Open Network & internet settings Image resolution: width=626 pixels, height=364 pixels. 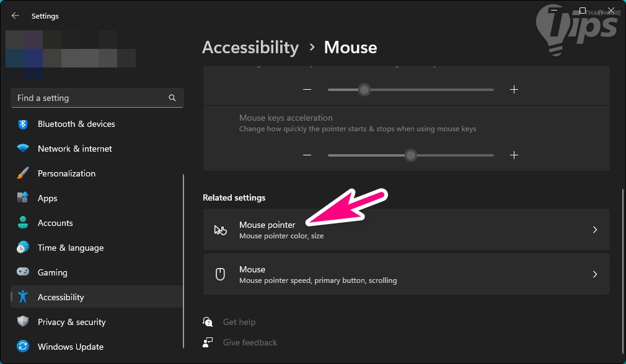pyautogui.click(x=74, y=149)
